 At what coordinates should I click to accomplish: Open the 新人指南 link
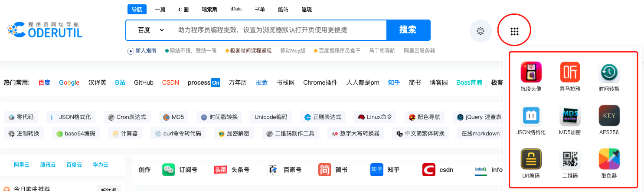coord(142,51)
